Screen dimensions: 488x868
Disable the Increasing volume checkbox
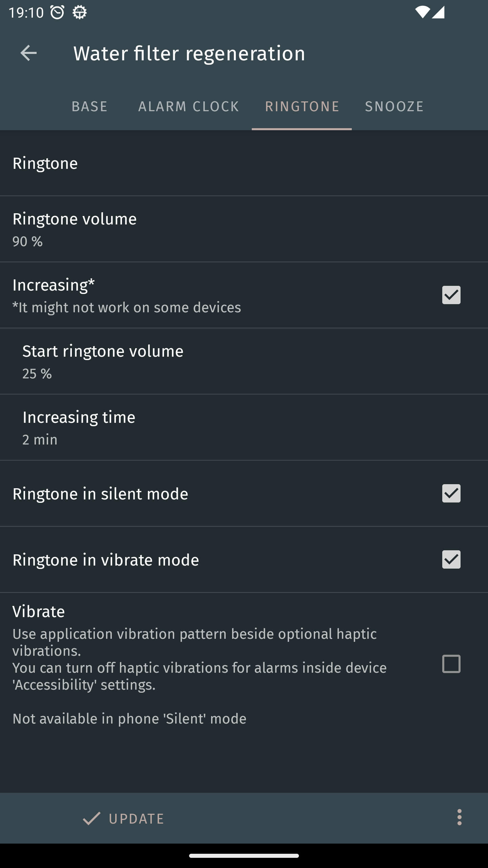[x=451, y=295]
